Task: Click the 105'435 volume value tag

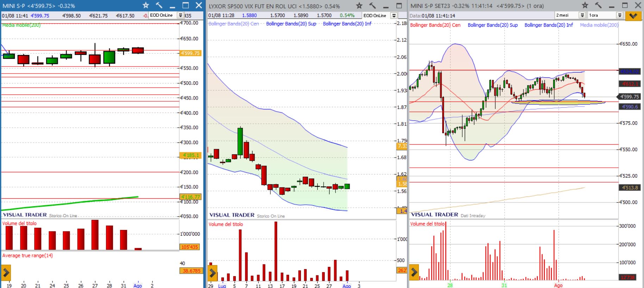Action: tap(190, 247)
